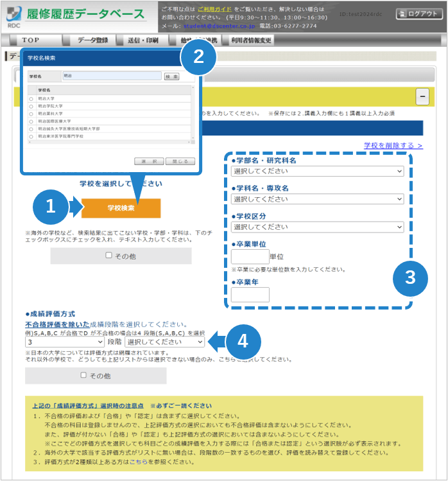
Task: Open the 学部名・研究科名 dropdown
Action: pos(317,171)
